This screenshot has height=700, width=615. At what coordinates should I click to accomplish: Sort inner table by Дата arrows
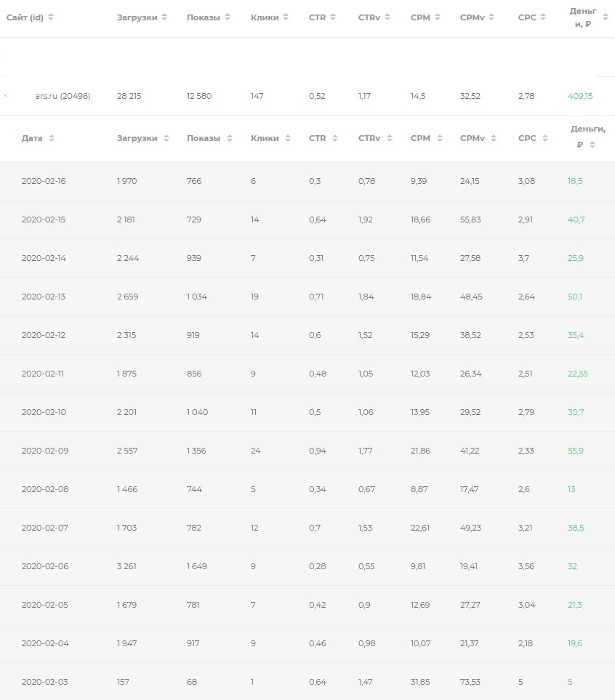point(52,138)
